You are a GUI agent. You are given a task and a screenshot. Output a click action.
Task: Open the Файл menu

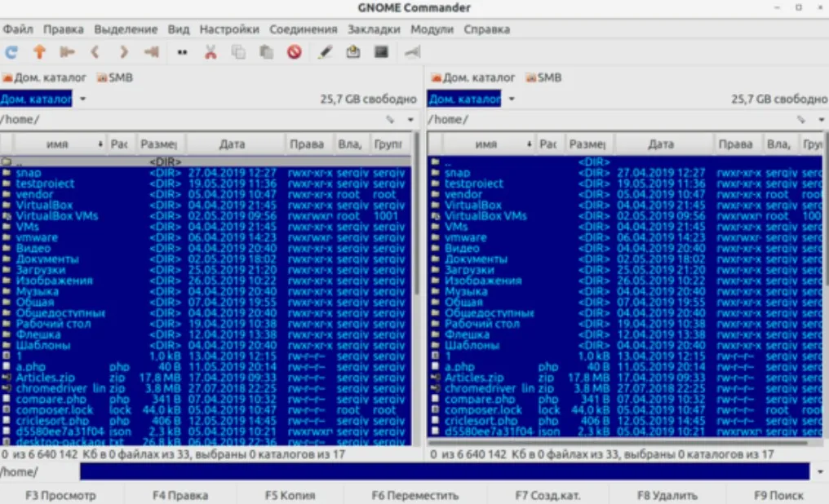18,29
